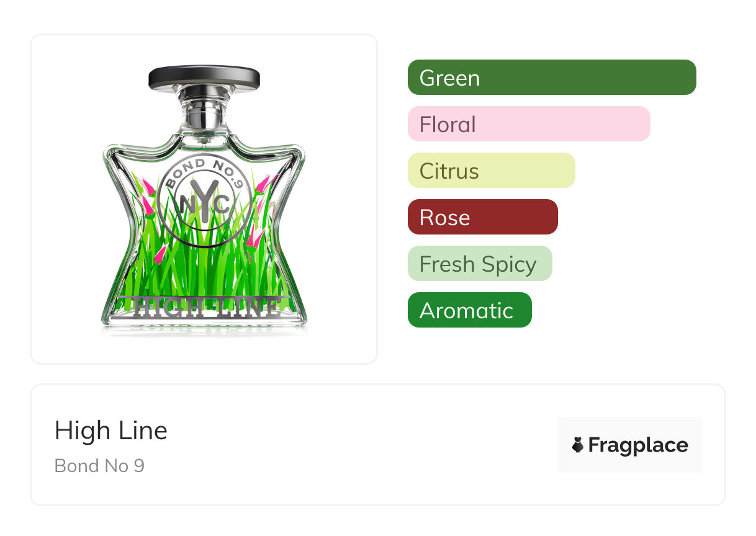This screenshot has height=536, width=756.
Task: Select the Aromatic accord bar
Action: [469, 310]
